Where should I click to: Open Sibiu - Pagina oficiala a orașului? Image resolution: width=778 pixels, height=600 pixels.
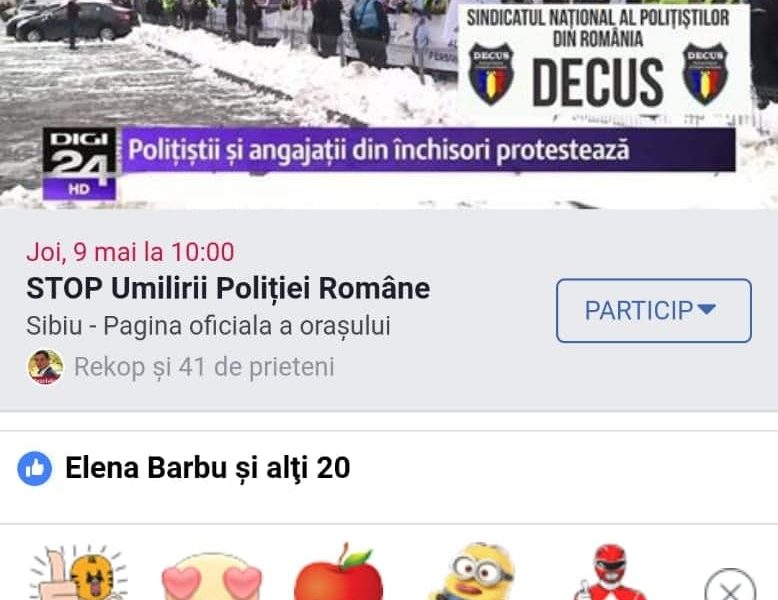coord(208,326)
